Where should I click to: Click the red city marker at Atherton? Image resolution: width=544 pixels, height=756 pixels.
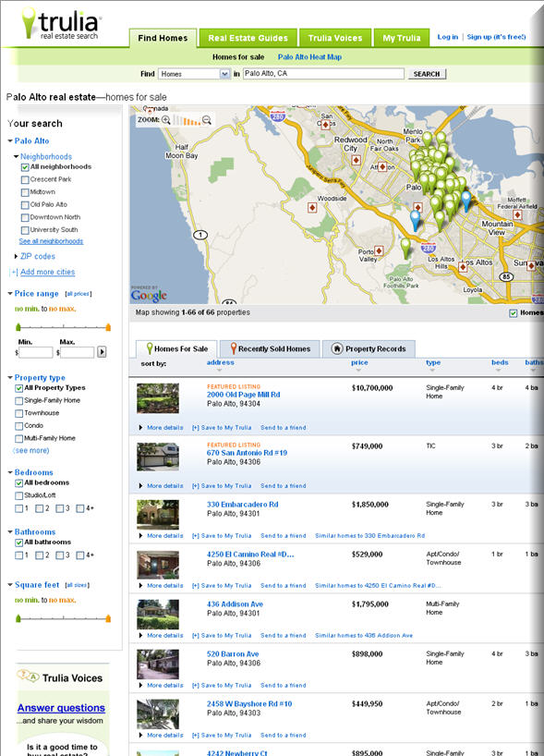click(x=382, y=166)
